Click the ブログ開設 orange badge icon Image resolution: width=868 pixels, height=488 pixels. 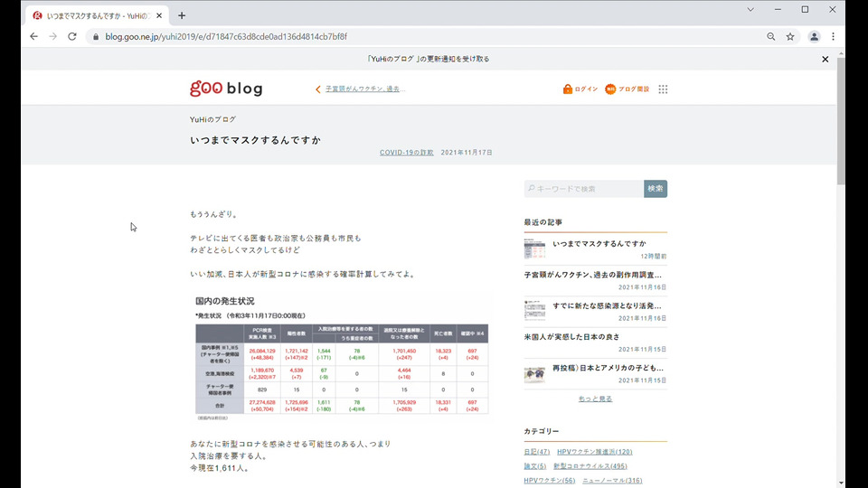(610, 89)
